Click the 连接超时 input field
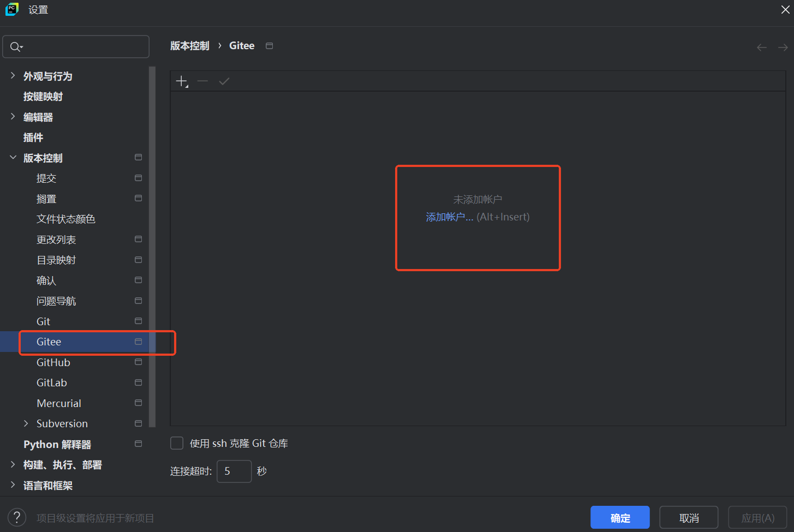Image resolution: width=794 pixels, height=532 pixels. click(234, 471)
